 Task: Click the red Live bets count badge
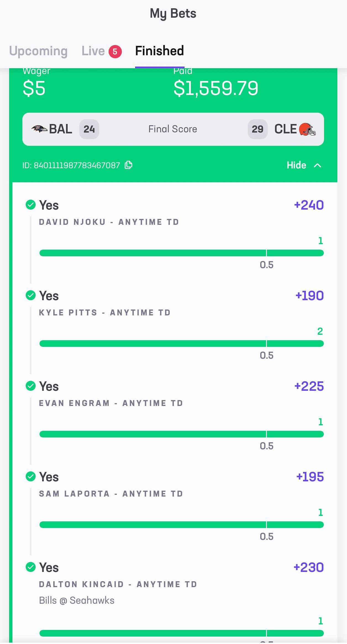[115, 52]
